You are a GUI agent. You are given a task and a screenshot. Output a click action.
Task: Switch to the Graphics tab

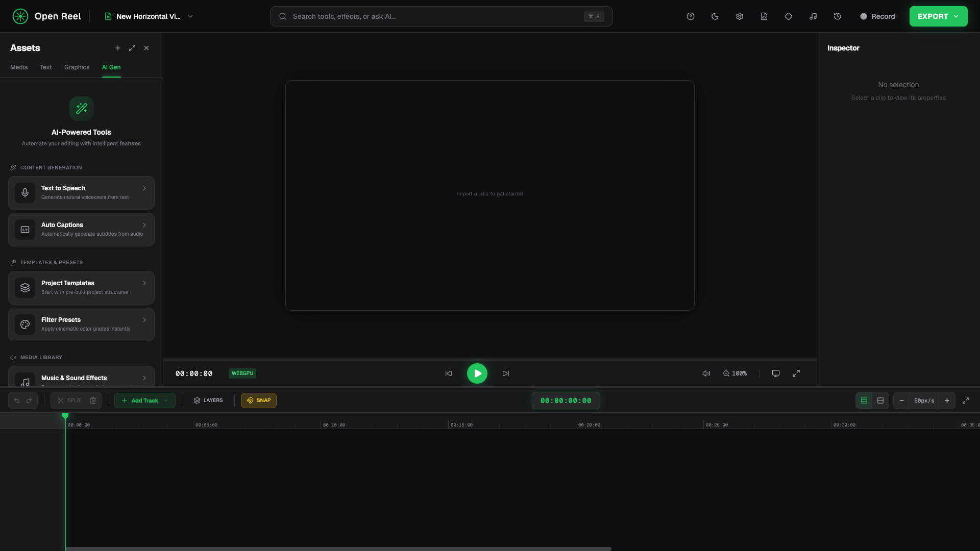click(x=77, y=67)
